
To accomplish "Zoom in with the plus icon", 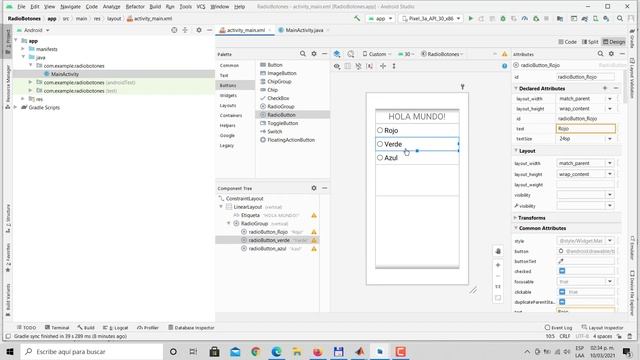I will pos(498,265).
